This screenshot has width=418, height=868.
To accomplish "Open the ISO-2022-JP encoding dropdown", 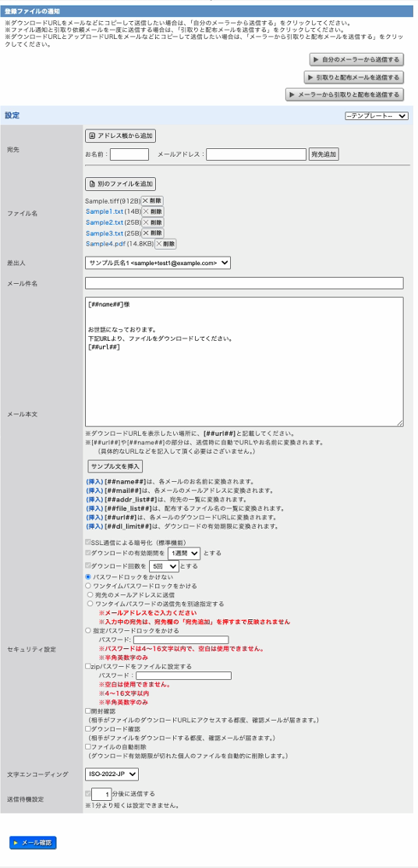I will pyautogui.click(x=112, y=774).
